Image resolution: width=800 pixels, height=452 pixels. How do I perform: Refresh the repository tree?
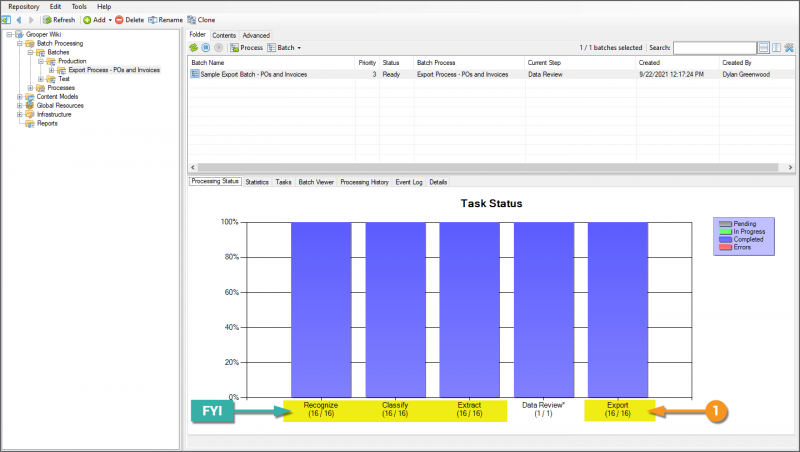[59, 20]
